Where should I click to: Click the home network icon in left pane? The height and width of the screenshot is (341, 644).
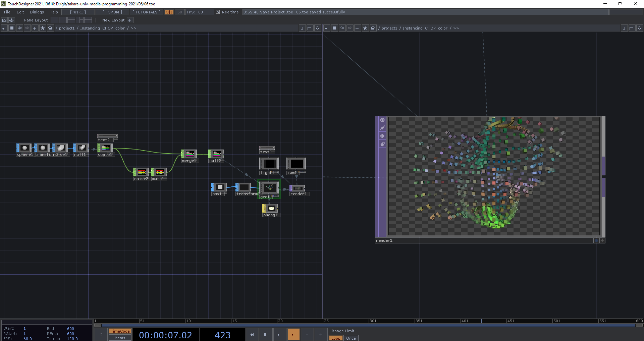pyautogui.click(x=50, y=28)
